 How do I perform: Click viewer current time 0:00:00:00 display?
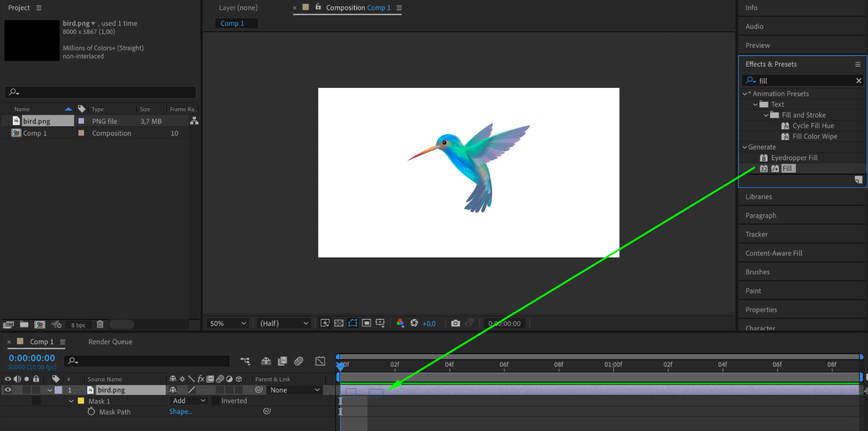point(504,323)
